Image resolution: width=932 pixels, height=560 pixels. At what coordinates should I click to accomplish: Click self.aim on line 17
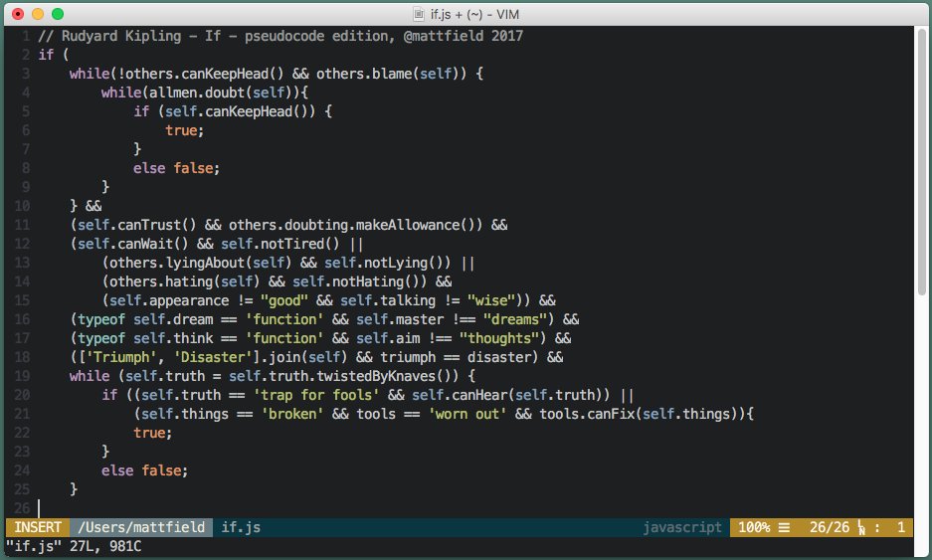tap(388, 338)
